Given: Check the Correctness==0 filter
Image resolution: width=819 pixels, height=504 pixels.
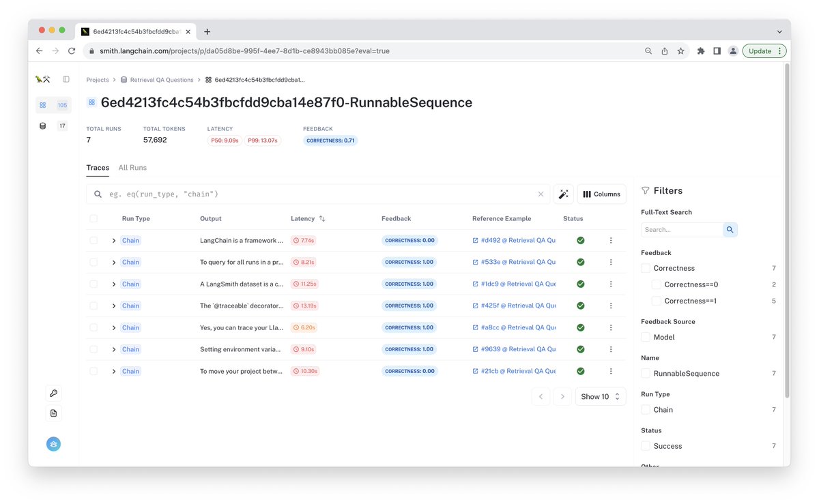Looking at the screenshot, I should 657,285.
